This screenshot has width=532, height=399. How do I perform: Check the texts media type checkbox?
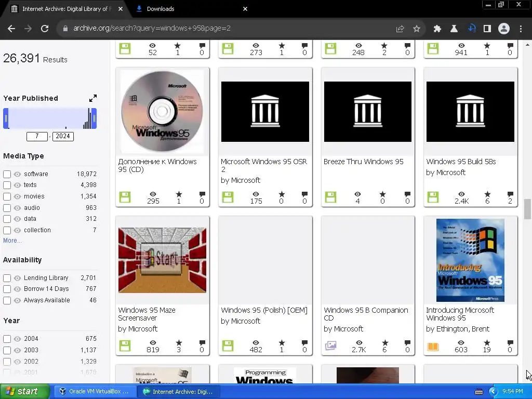pyautogui.click(x=7, y=185)
